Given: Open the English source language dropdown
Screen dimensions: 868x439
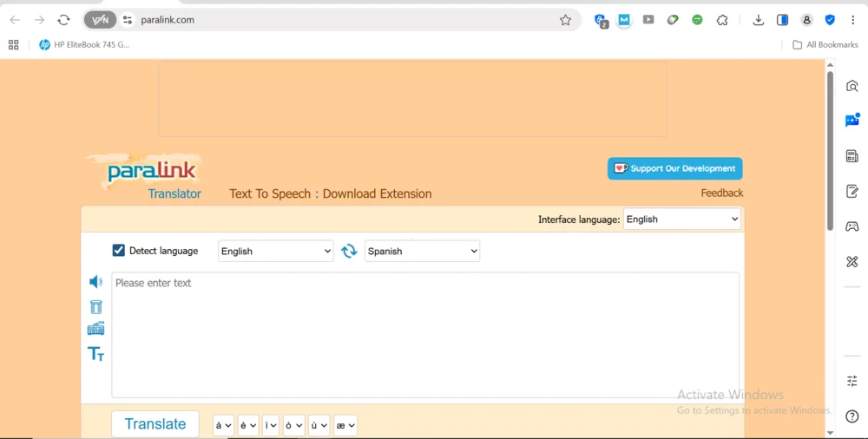Looking at the screenshot, I should coord(275,251).
